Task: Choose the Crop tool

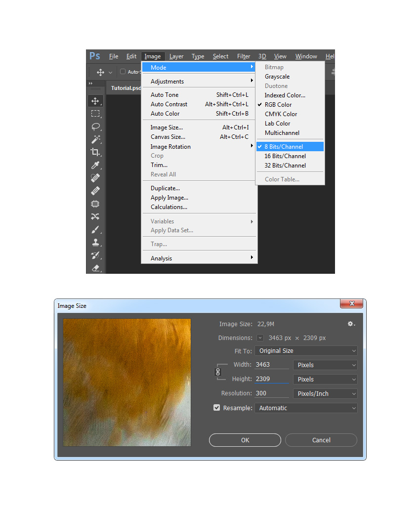Action: coord(95,152)
